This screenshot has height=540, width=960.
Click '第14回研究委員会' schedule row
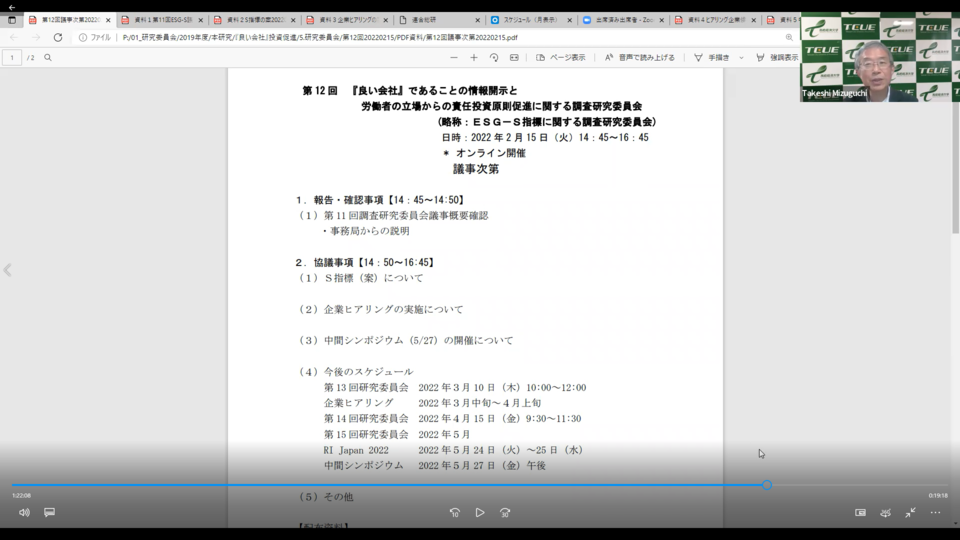pyautogui.click(x=452, y=419)
